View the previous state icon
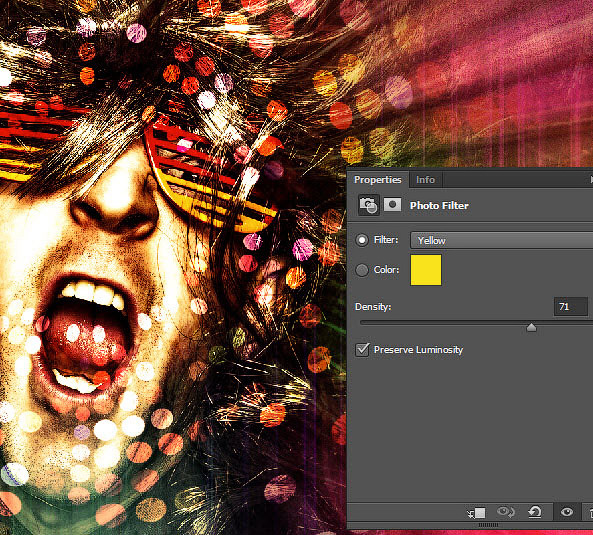593x535 pixels. 506,512
